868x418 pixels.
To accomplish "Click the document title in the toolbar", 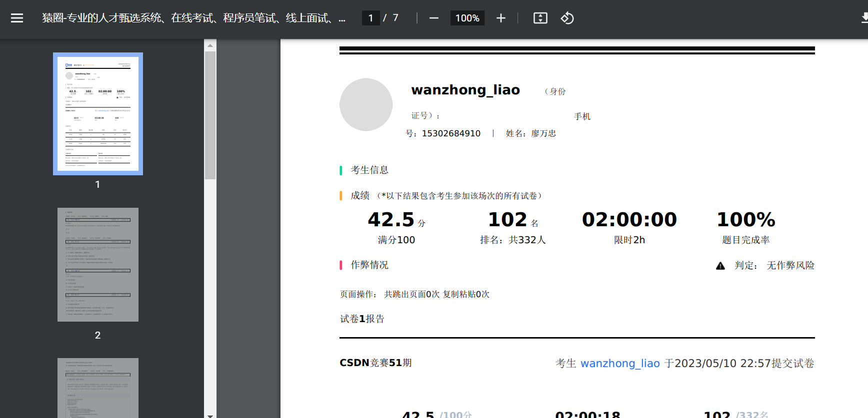I will [193, 18].
